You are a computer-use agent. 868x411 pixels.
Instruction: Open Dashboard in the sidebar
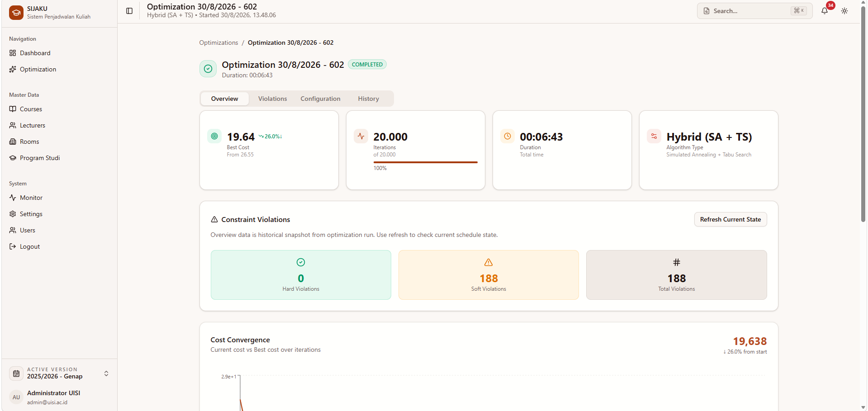(59, 53)
